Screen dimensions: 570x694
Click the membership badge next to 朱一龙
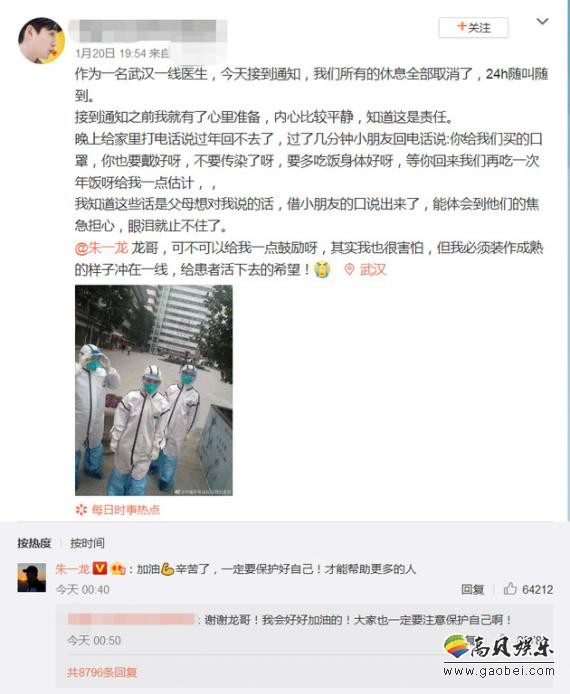[117, 568]
